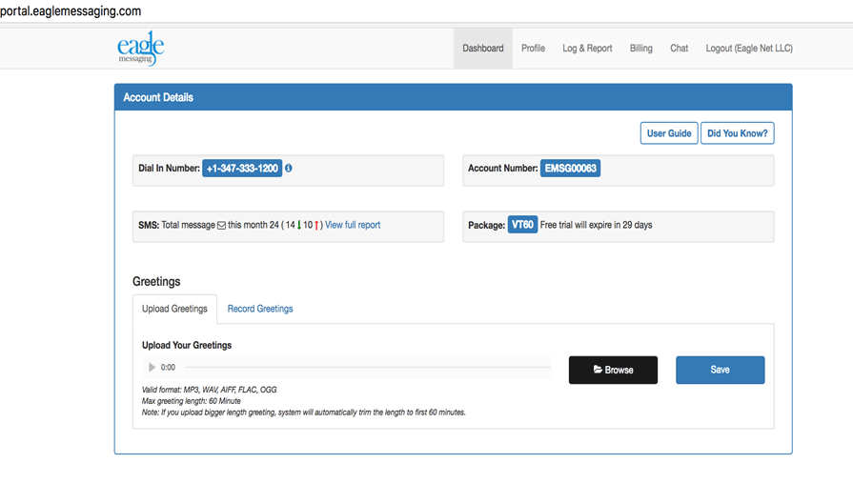Open Log & Report section
This screenshot has width=853, height=504.
tap(587, 49)
